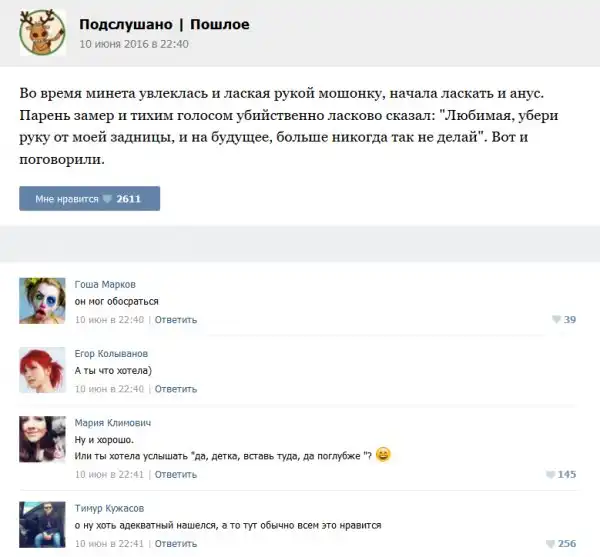Click the post date 10 июня 2016
The height and width of the screenshot is (557, 600).
tap(134, 44)
